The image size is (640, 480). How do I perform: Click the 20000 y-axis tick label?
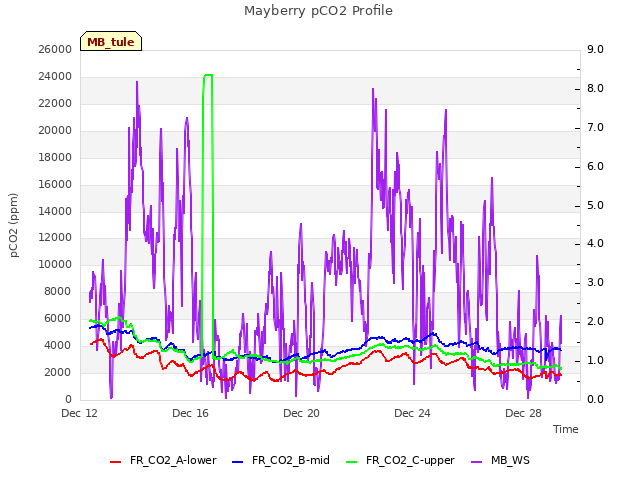click(55, 130)
